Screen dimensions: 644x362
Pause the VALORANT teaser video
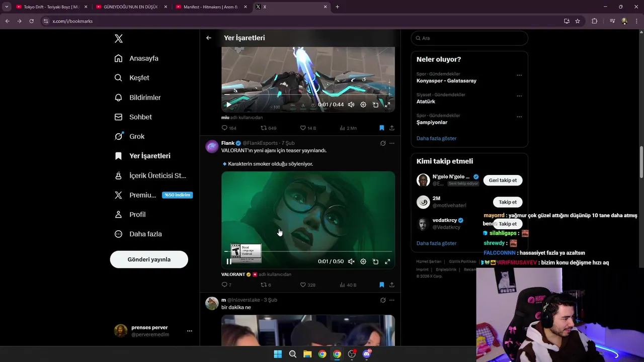click(228, 261)
